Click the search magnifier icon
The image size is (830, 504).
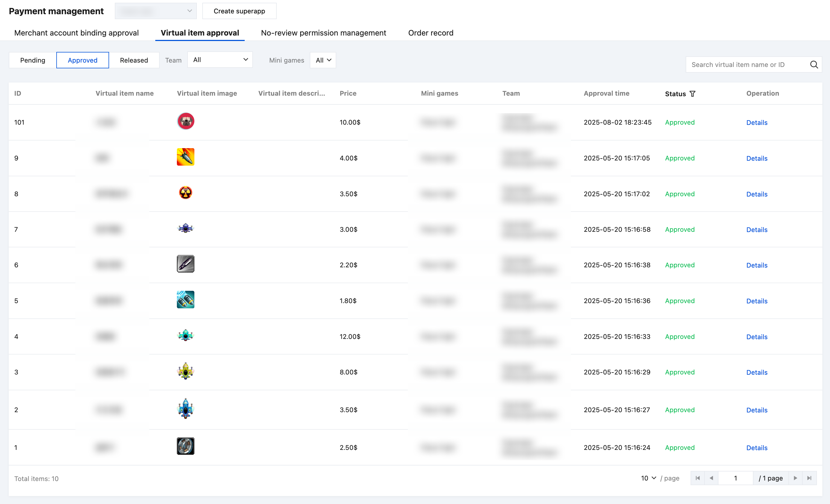click(x=814, y=65)
